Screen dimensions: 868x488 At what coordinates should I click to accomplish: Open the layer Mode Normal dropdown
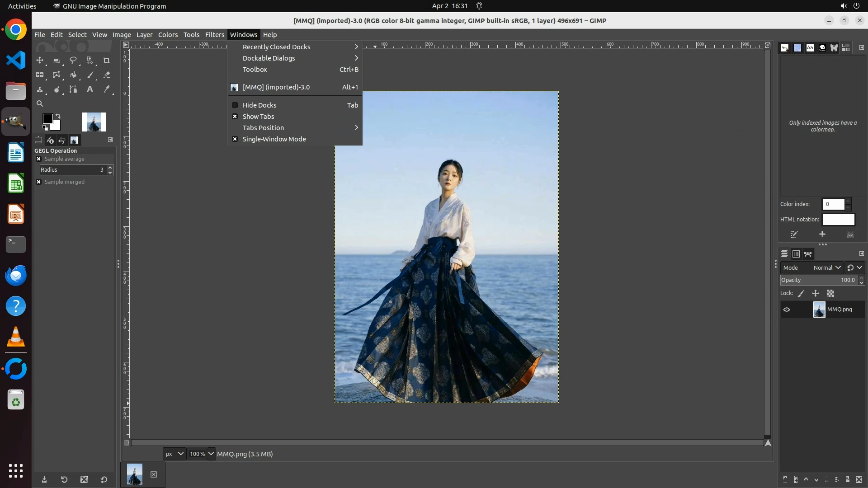tap(826, 267)
